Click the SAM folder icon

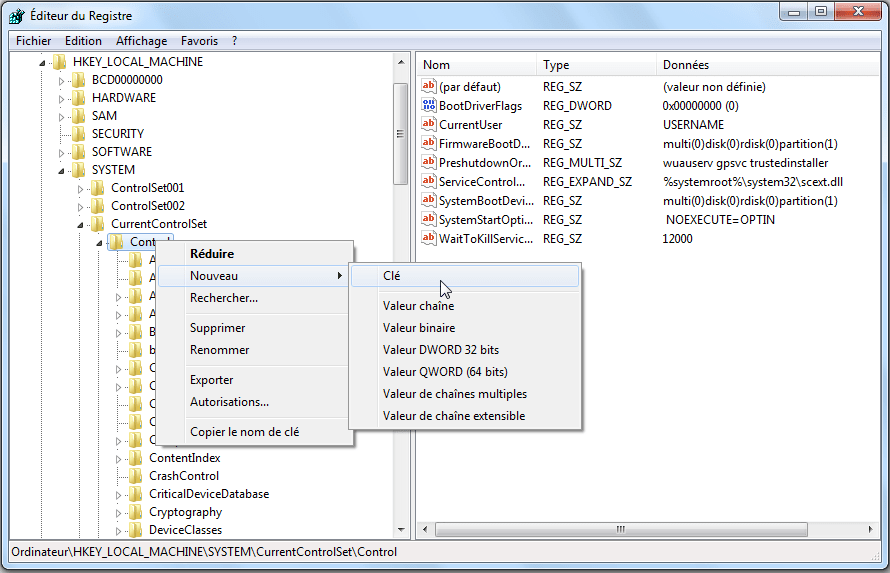pyautogui.click(x=79, y=116)
